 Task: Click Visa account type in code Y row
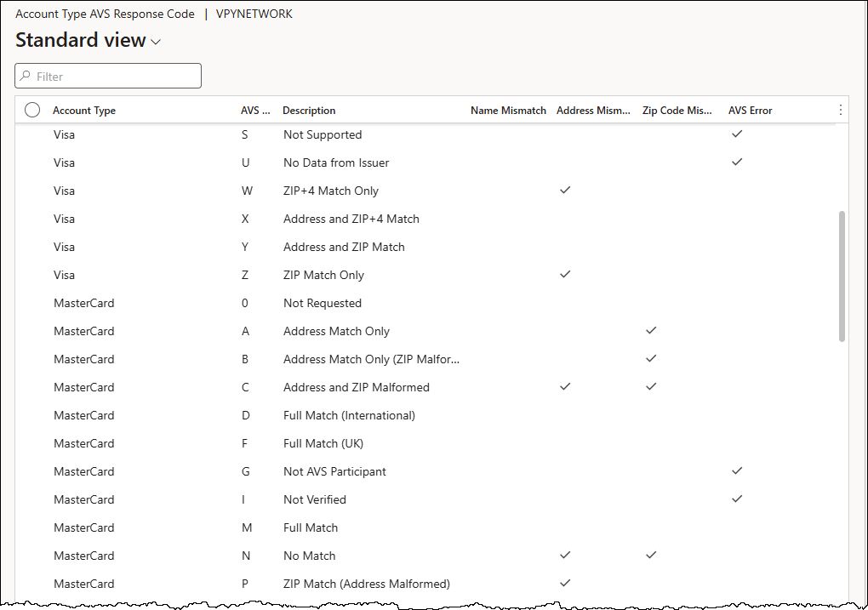point(64,247)
